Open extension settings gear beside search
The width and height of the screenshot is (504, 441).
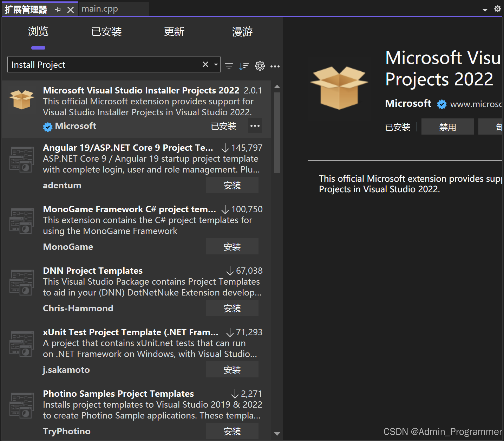[260, 66]
